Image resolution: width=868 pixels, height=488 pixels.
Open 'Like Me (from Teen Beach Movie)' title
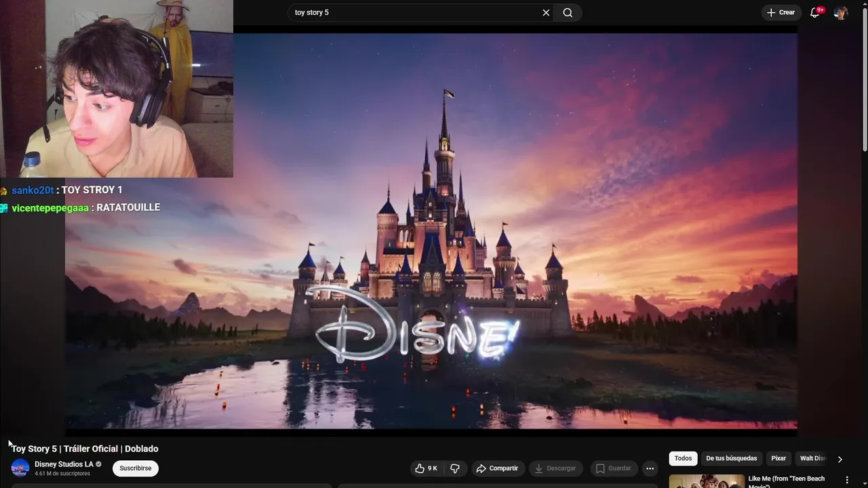click(787, 481)
